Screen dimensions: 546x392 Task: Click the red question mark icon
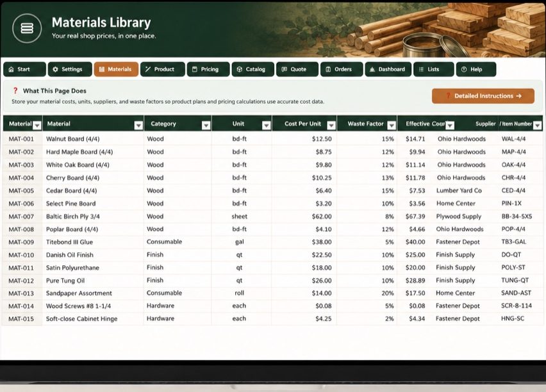(15, 90)
